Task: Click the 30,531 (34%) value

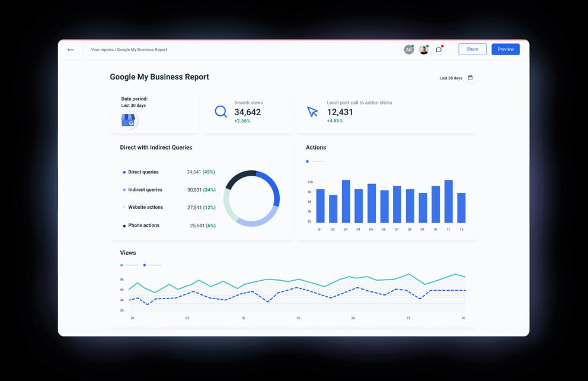Action: click(202, 190)
